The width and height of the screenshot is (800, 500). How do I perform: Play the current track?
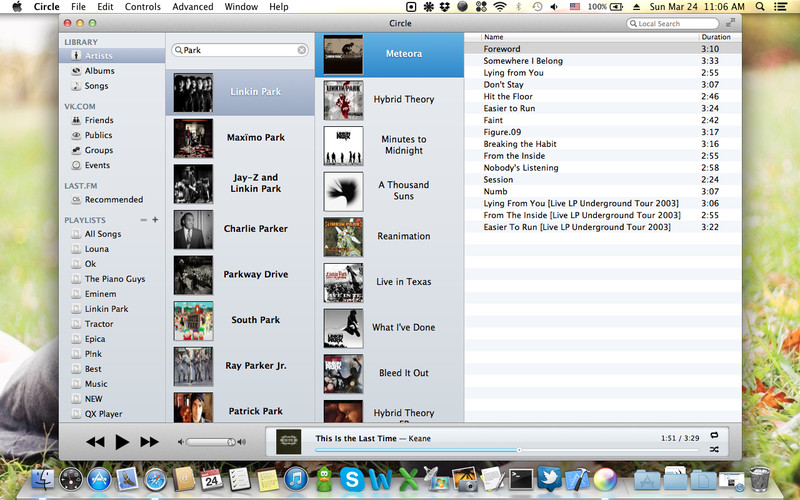click(x=121, y=442)
